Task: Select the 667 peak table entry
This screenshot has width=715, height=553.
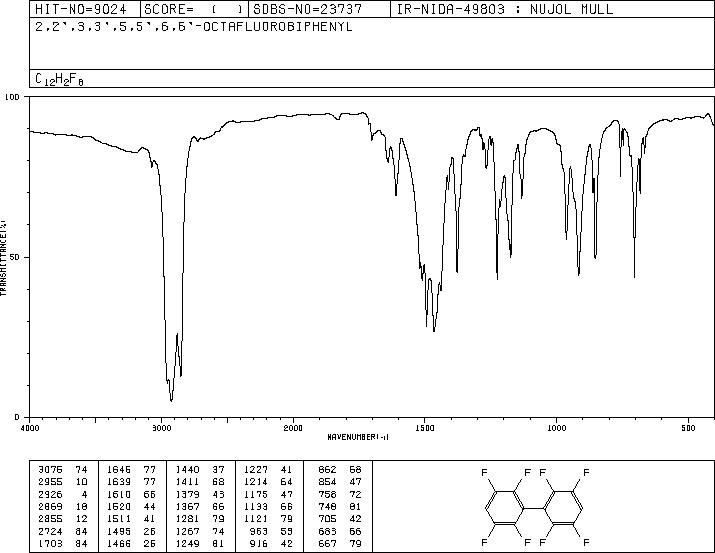Action: click(x=340, y=543)
